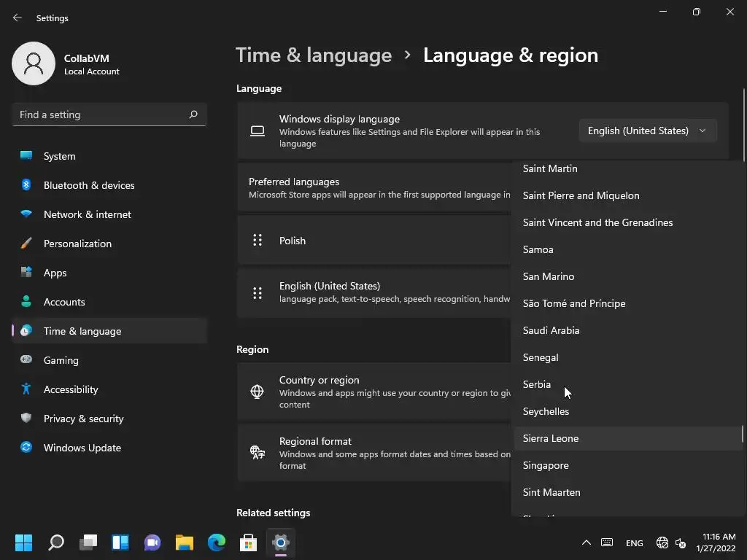This screenshot has height=560, width=747.
Task: Select Senegal from country list
Action: pos(628,357)
